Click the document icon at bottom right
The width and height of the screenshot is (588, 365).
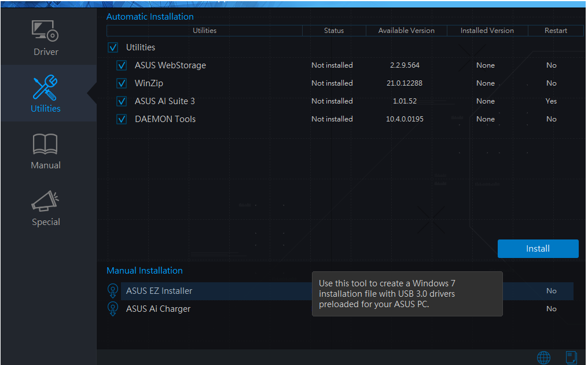click(x=571, y=357)
